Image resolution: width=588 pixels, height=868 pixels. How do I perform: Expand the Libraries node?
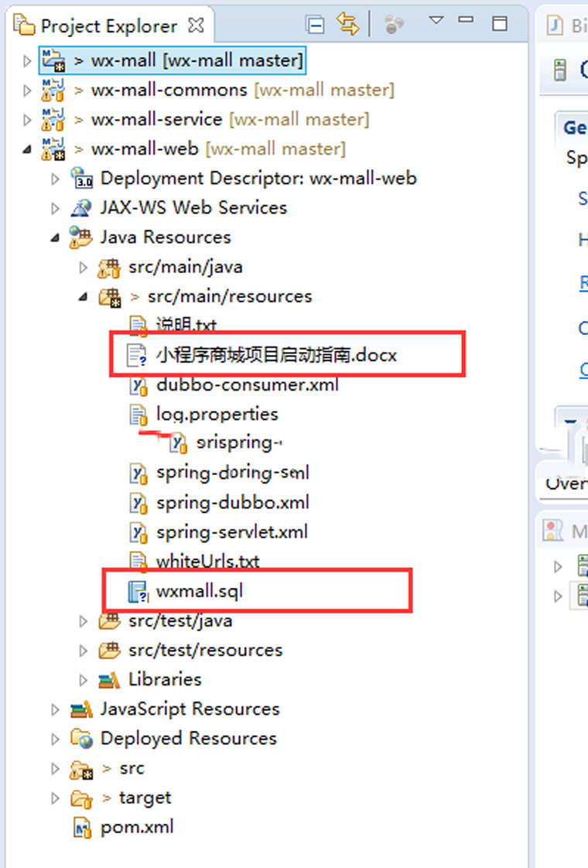click(83, 679)
